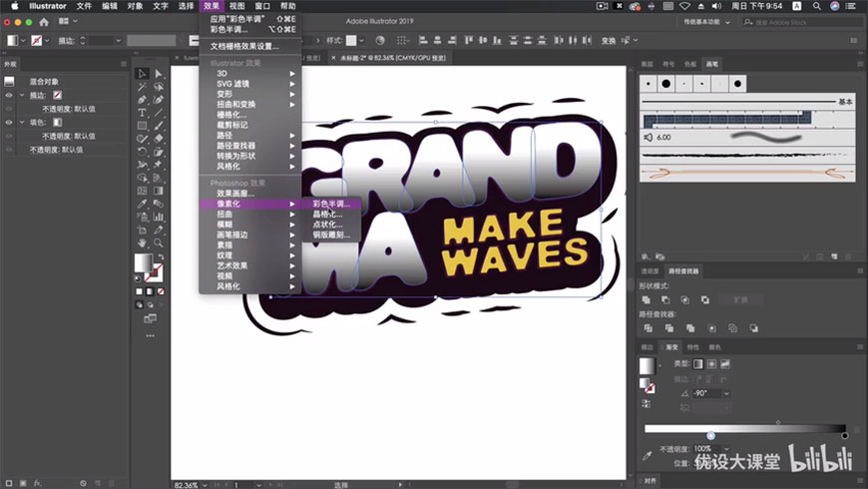The image size is (868, 489).
Task: Choose linear gradient type button
Action: click(698, 364)
